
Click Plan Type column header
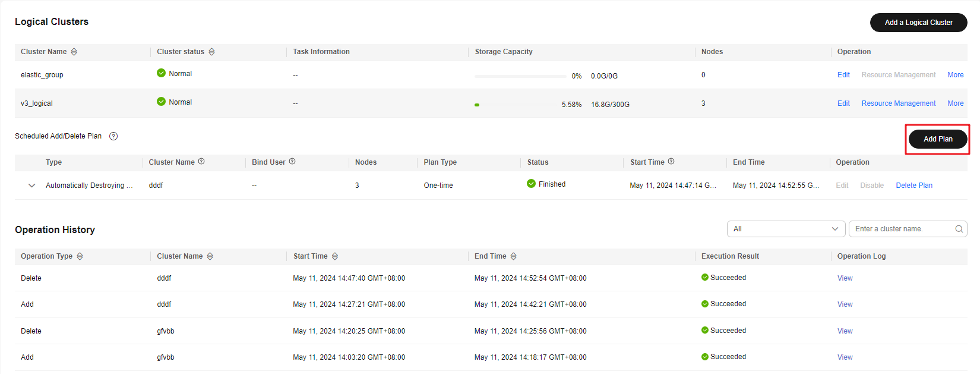[440, 162]
